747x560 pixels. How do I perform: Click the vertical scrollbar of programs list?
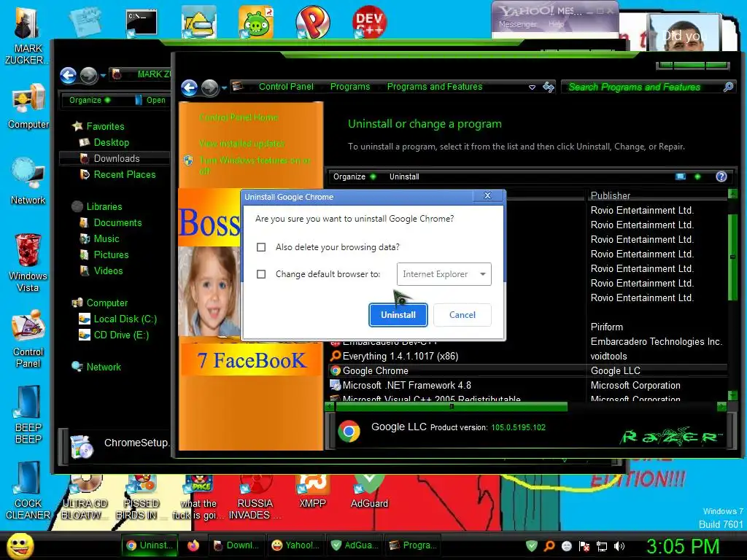point(732,257)
